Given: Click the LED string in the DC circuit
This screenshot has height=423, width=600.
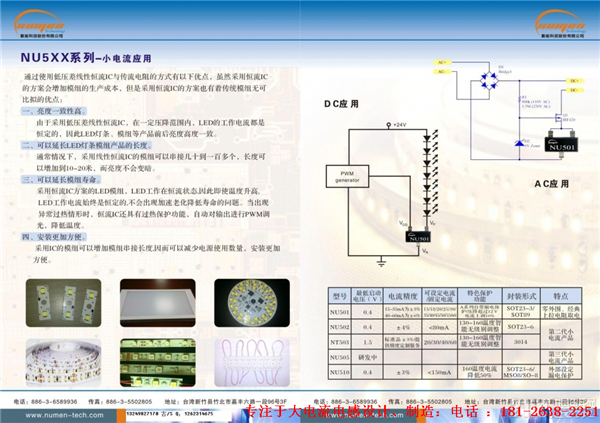Looking at the screenshot, I should click(430, 173).
